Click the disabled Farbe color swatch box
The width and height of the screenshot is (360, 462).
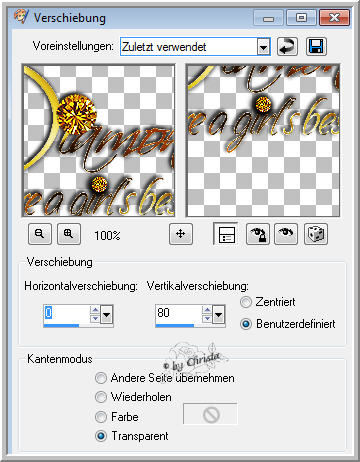tap(210, 414)
